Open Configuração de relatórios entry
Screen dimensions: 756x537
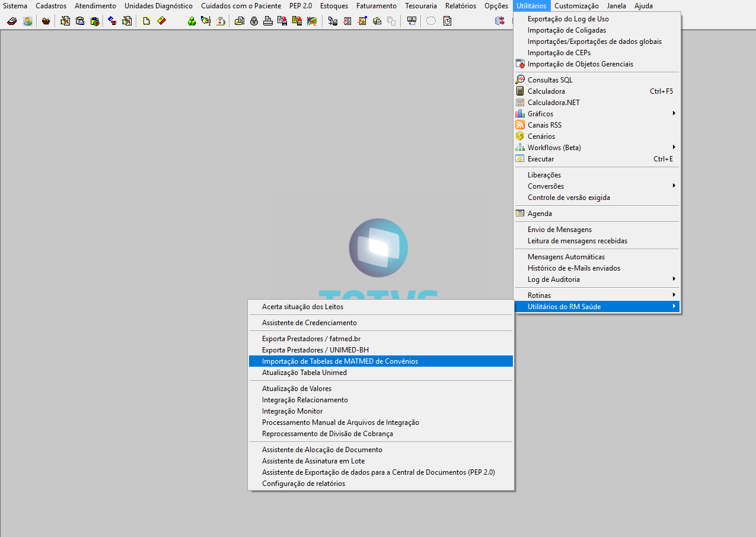point(381,484)
